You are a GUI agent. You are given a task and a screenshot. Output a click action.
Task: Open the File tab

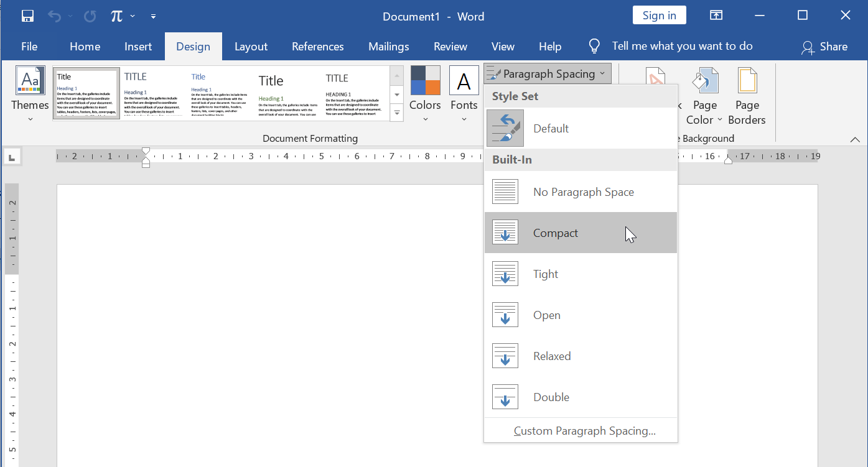[x=29, y=47]
